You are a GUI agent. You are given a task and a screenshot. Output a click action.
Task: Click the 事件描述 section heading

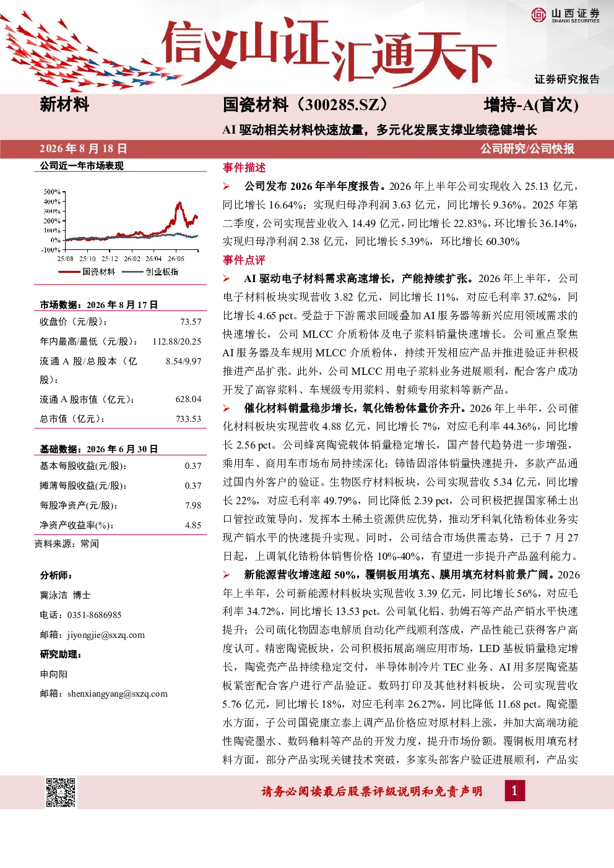(244, 168)
